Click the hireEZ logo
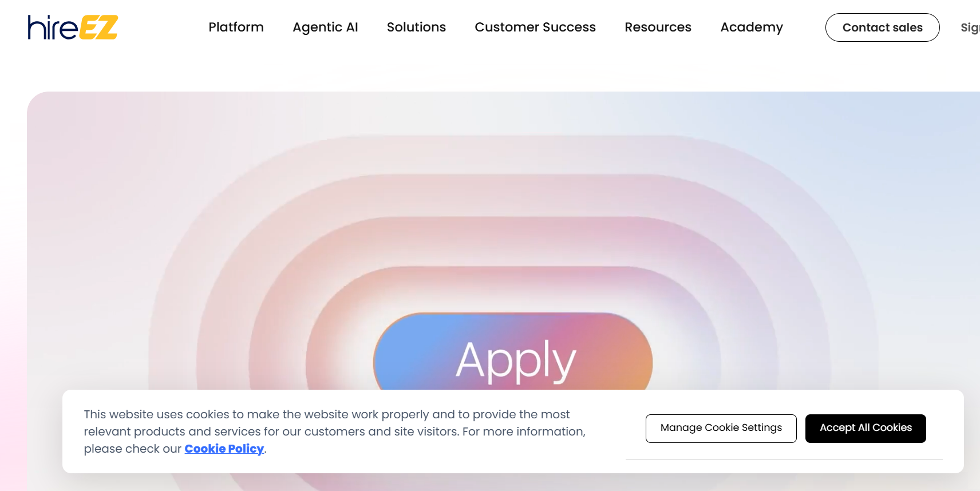Screen dimensions: 980x491 (x=73, y=27)
